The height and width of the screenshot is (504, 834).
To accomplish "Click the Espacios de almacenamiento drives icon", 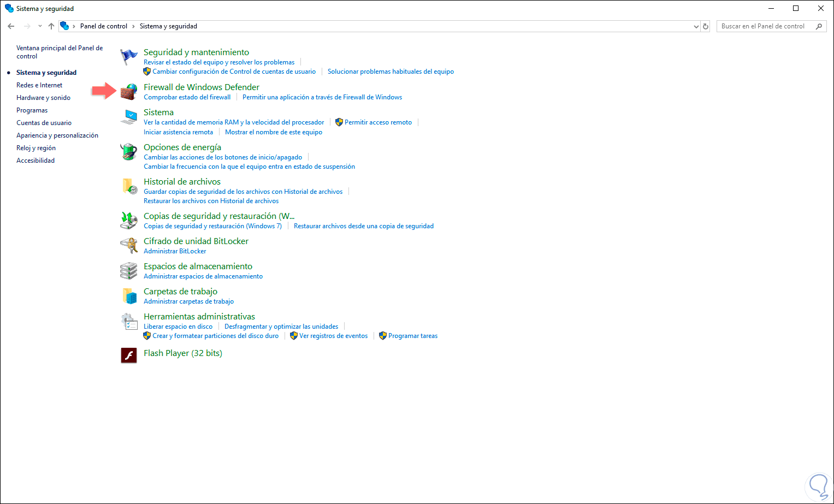I will (x=129, y=271).
